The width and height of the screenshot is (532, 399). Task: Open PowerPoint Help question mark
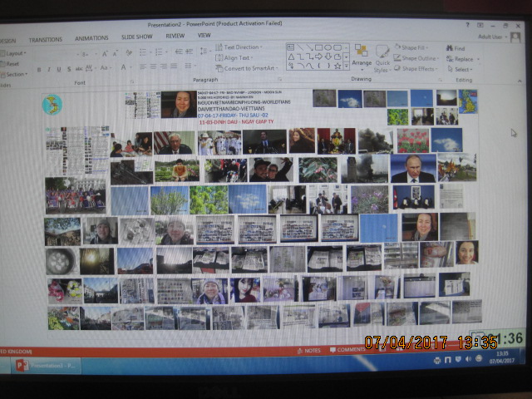point(467,25)
